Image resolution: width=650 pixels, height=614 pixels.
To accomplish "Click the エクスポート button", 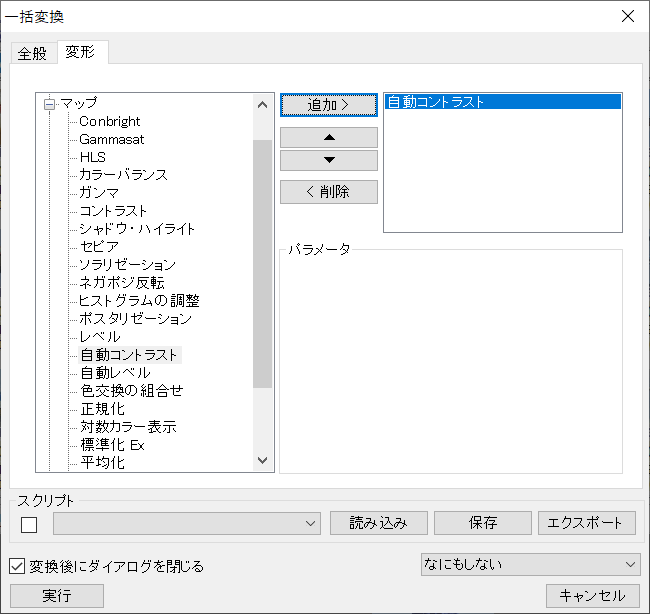I will click(x=586, y=523).
